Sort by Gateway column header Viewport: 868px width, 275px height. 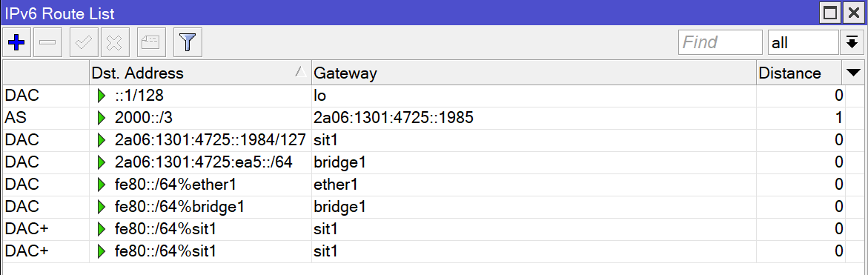coord(534,73)
